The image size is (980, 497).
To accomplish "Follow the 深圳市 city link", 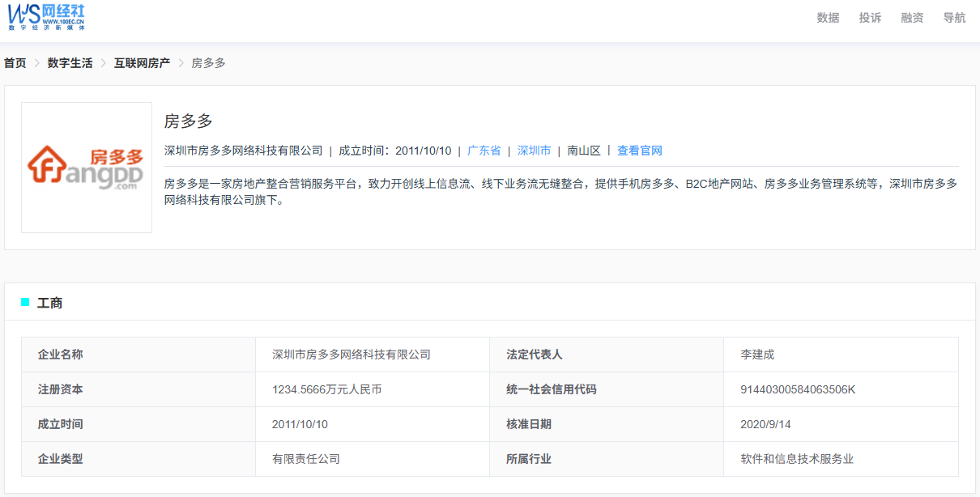I will [x=534, y=151].
